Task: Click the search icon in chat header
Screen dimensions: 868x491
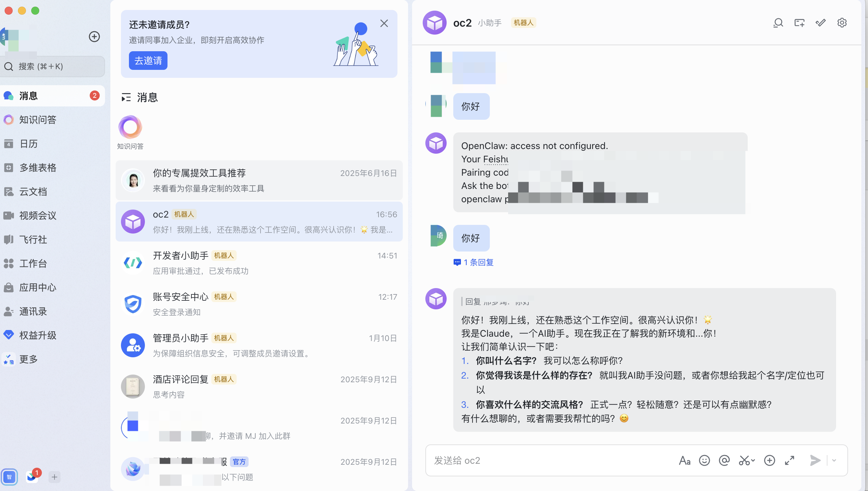Action: point(778,23)
